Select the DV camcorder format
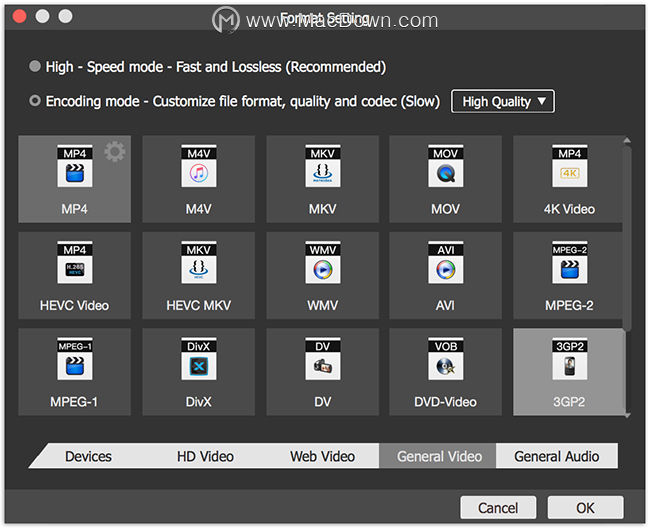Image resolution: width=650 pixels, height=528 pixels. pos(323,372)
